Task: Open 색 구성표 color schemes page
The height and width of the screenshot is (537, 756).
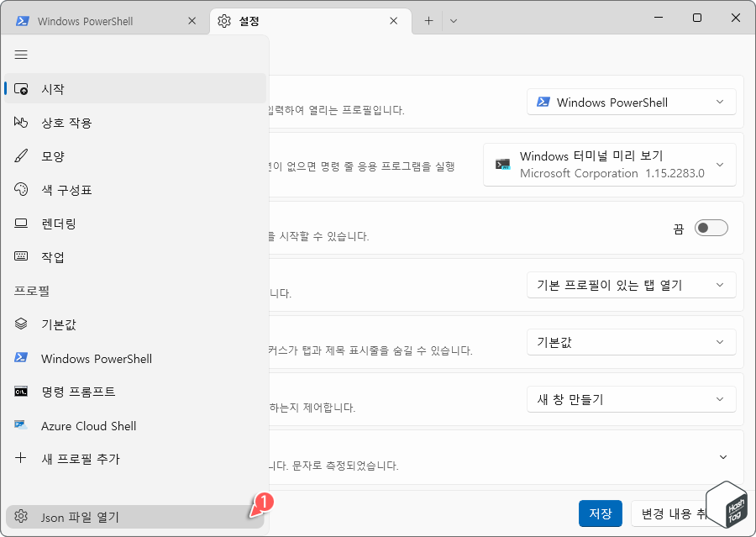Action: 135,190
